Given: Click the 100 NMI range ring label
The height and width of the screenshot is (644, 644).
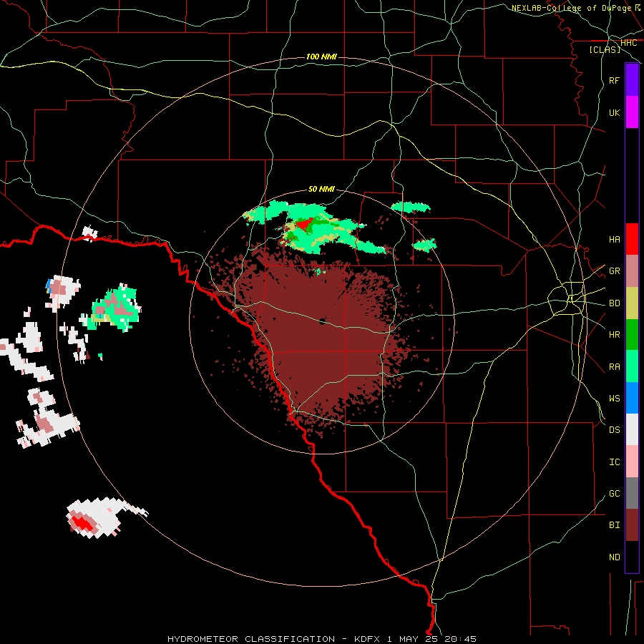Looking at the screenshot, I should (321, 57).
